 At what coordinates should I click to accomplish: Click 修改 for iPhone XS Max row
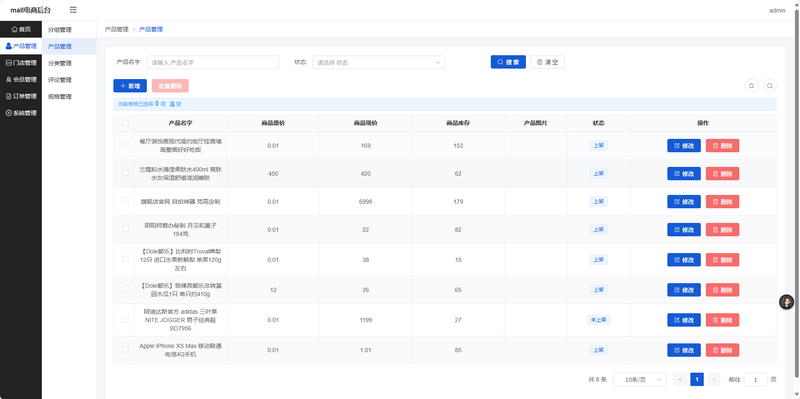coord(684,350)
